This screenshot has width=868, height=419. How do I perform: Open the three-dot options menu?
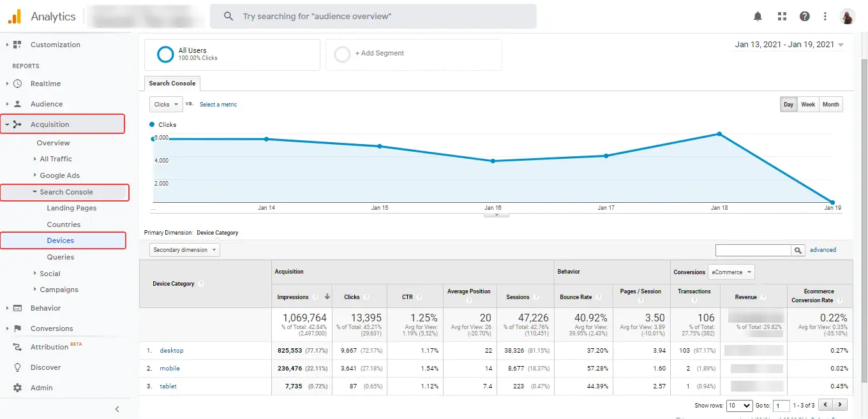click(826, 16)
